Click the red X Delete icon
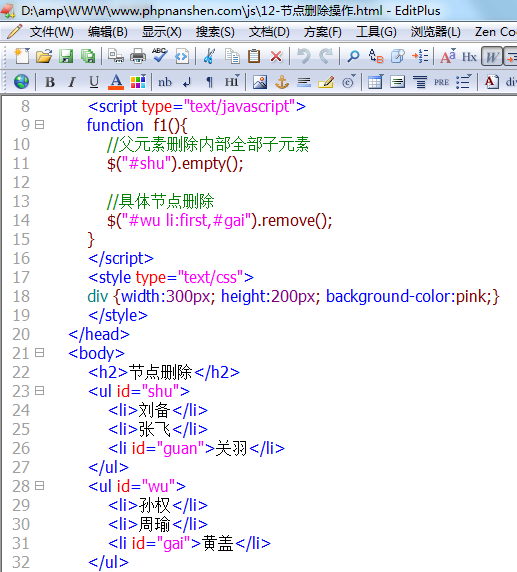Viewport: 517px width, 572px height. (x=276, y=57)
